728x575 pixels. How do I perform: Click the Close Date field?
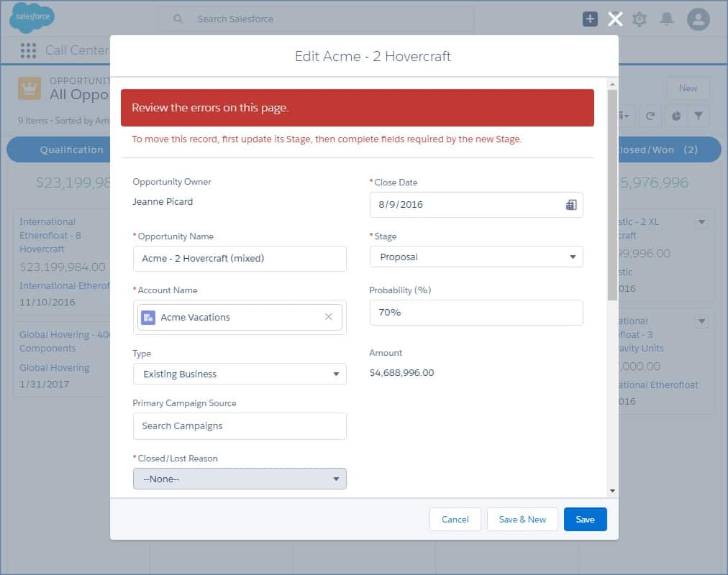tap(476, 205)
